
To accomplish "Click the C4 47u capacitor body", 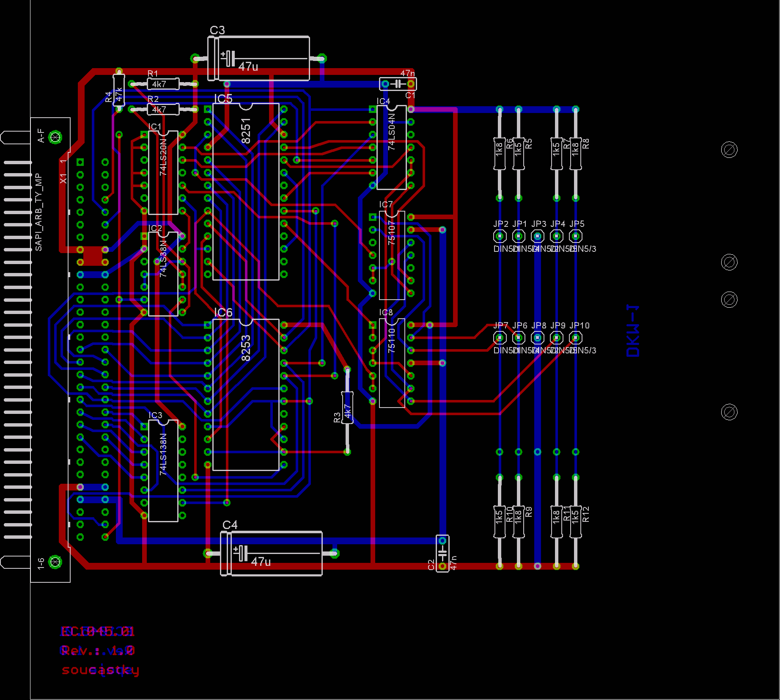I will point(272,553).
